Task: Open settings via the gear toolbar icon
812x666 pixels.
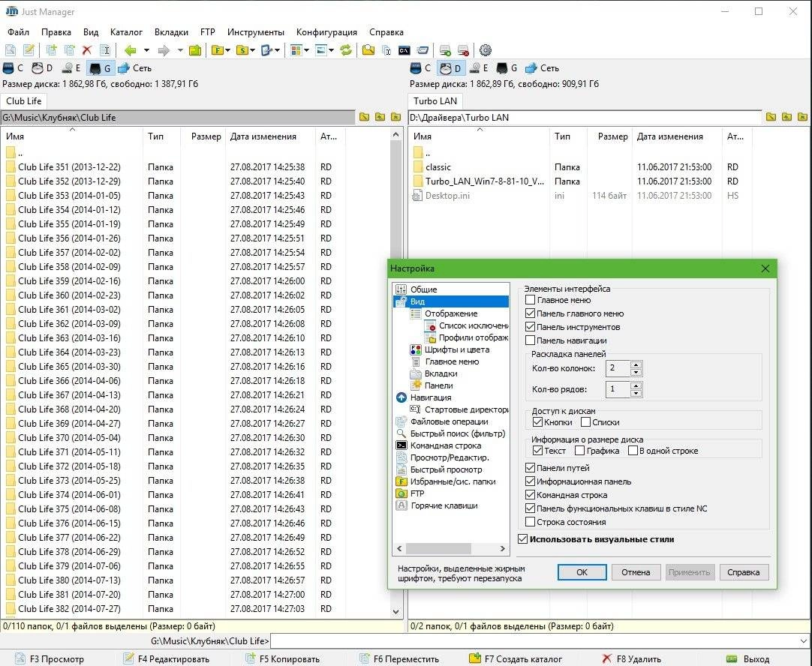Action: click(486, 50)
